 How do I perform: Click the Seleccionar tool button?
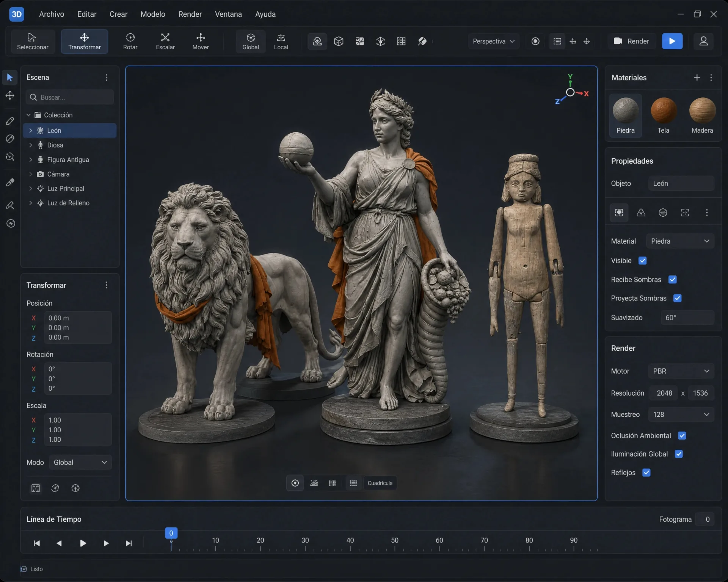tap(33, 41)
